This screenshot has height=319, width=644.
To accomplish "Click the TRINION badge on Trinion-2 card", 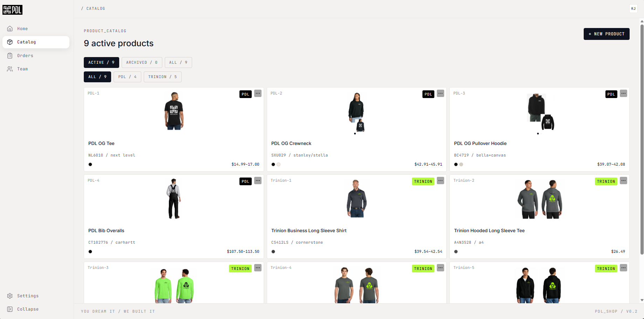I will pos(606,181).
